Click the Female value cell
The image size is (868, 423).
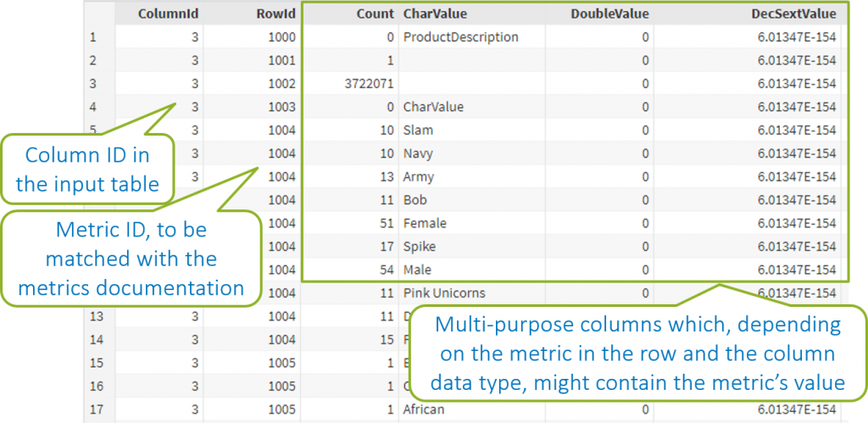coord(425,224)
